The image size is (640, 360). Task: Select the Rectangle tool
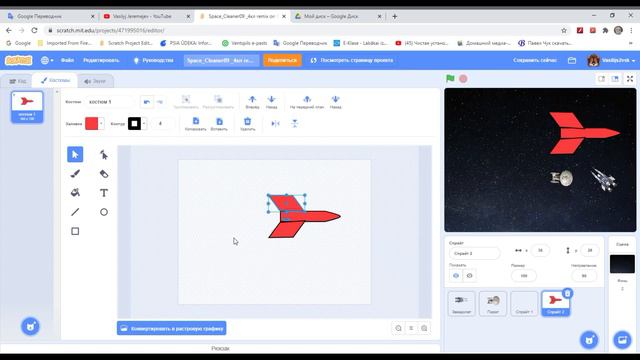point(75,231)
